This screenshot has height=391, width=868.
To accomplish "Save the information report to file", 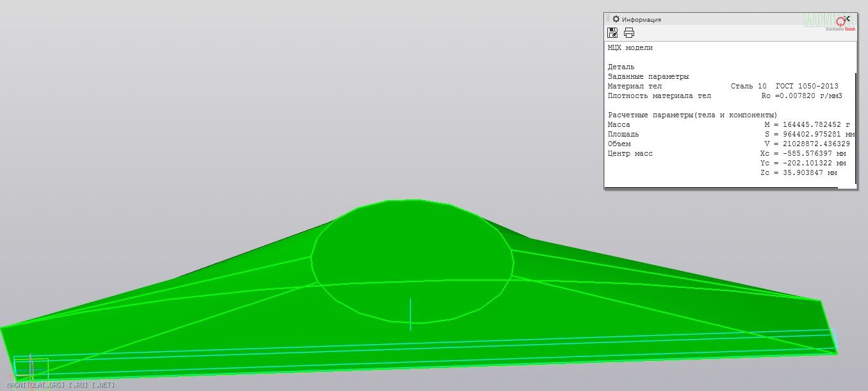I will 612,33.
